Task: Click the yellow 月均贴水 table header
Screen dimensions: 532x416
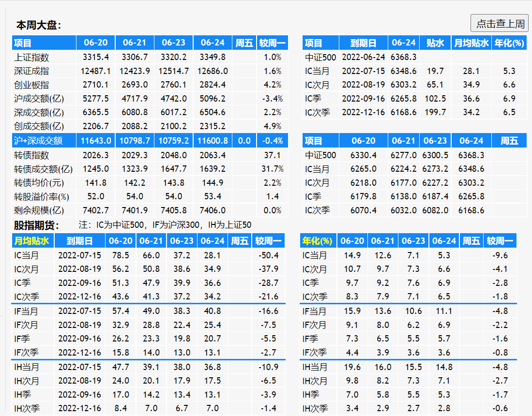Action: (x=31, y=241)
